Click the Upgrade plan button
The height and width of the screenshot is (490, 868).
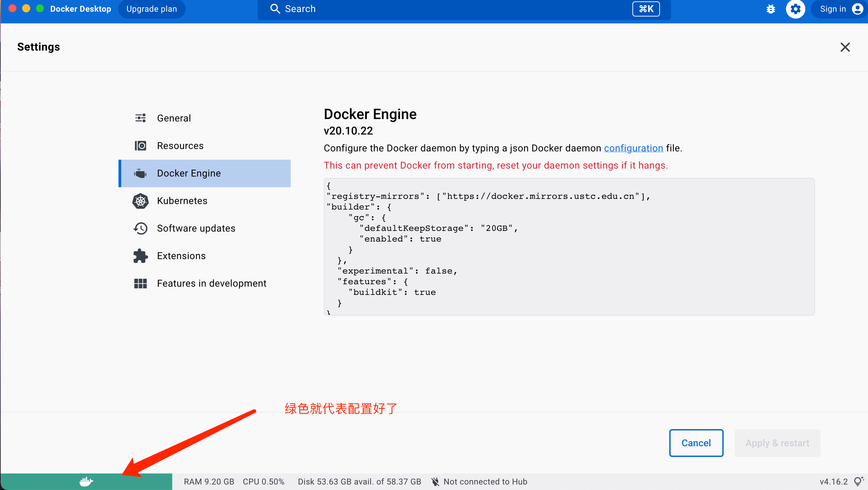point(152,9)
